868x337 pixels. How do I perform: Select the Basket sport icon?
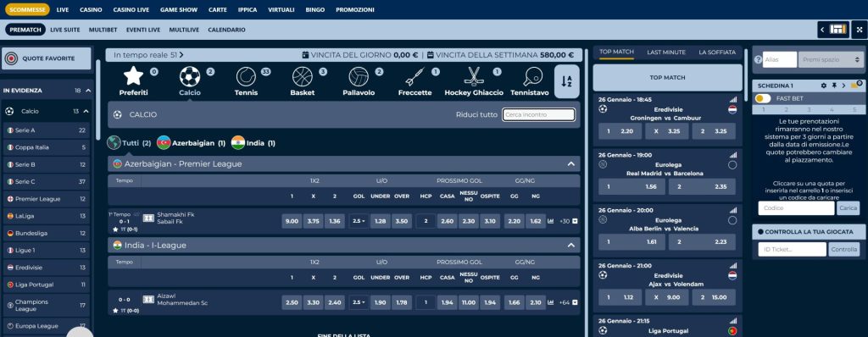(x=303, y=77)
